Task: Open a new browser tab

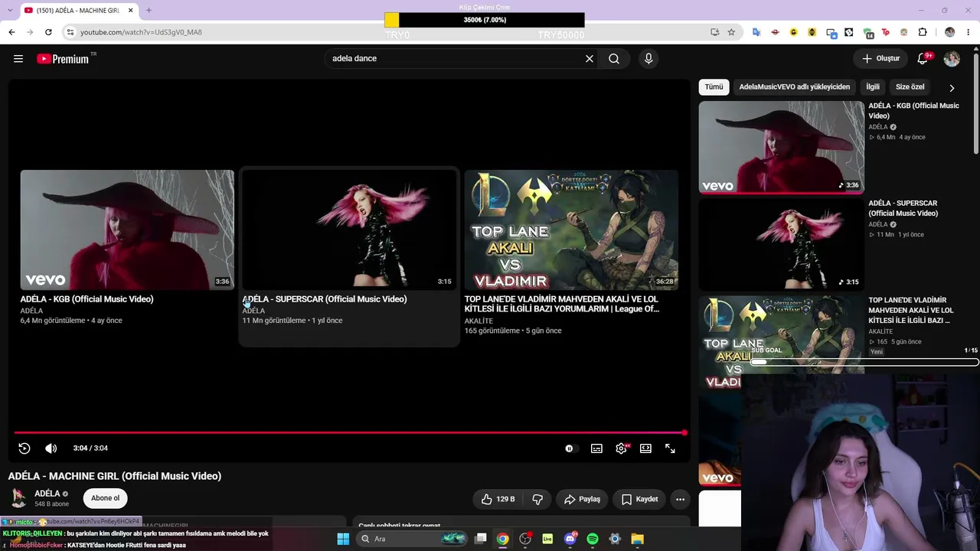Action: pyautogui.click(x=149, y=11)
